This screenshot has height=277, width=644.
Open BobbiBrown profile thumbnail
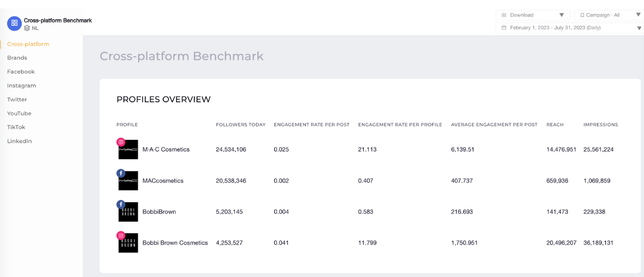pyautogui.click(x=128, y=212)
